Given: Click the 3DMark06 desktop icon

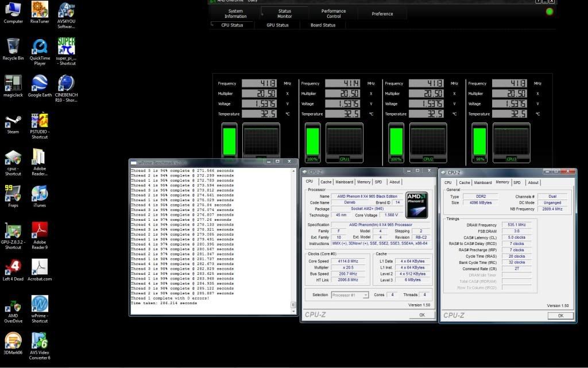Looking at the screenshot, I should 13,344.
